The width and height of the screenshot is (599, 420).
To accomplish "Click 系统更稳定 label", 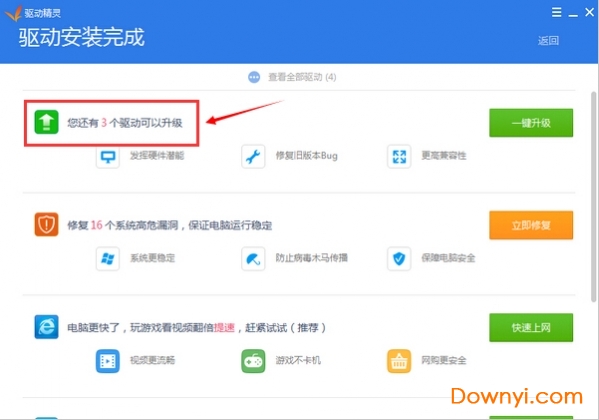I will (152, 258).
